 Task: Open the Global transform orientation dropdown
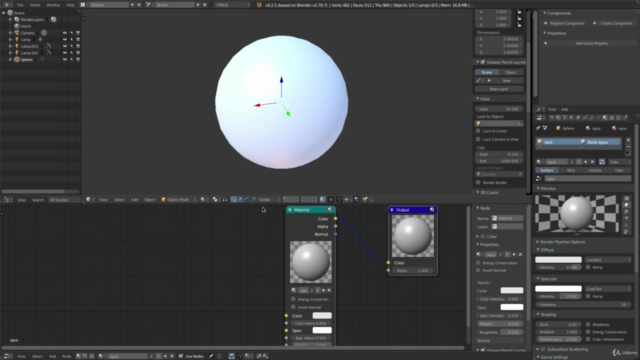tap(268, 200)
